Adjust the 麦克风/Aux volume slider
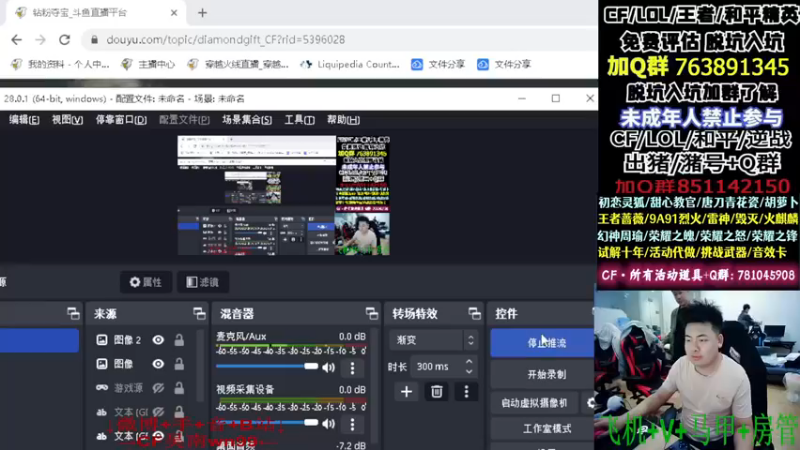The width and height of the screenshot is (800, 450). (267, 366)
